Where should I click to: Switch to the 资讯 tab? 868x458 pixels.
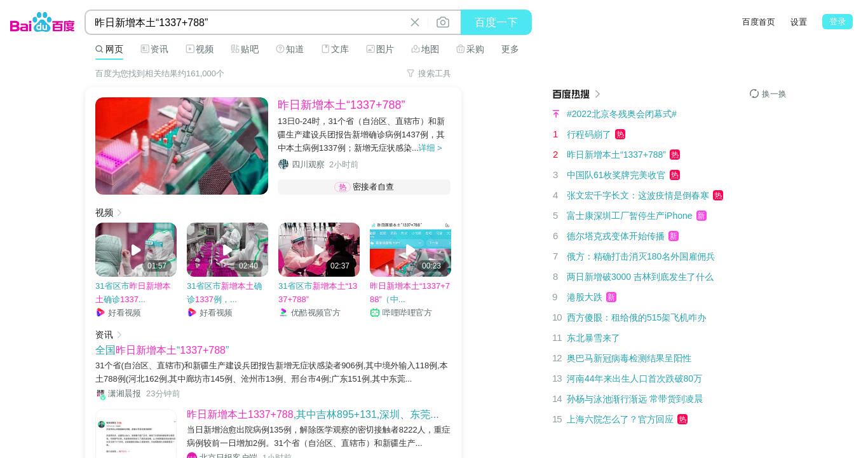154,49
